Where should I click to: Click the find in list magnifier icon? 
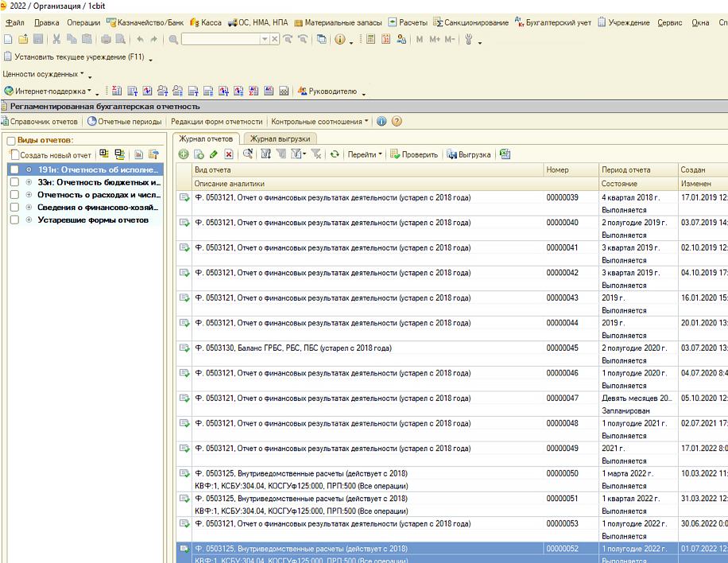[248, 154]
